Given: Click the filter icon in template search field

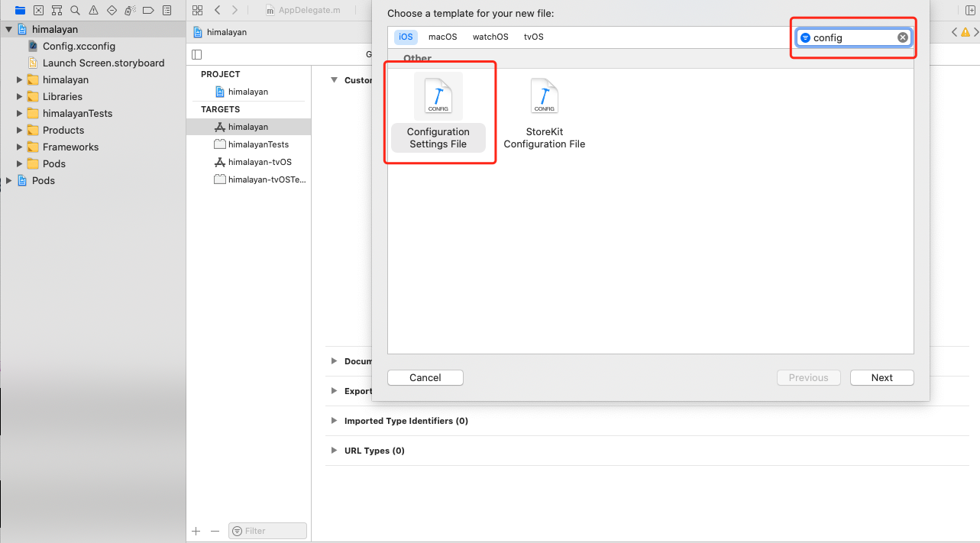Looking at the screenshot, I should 805,37.
